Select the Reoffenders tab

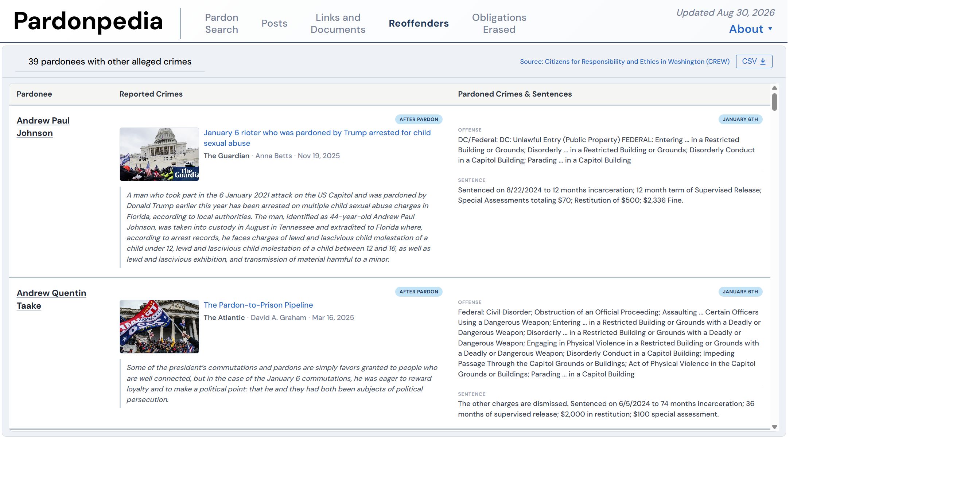pyautogui.click(x=419, y=24)
